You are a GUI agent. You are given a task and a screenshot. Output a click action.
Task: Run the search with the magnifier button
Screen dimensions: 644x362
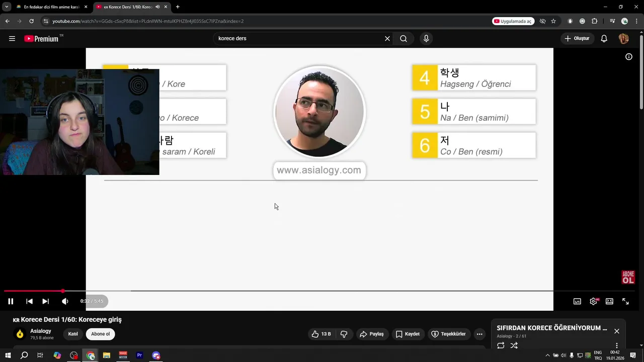(404, 39)
